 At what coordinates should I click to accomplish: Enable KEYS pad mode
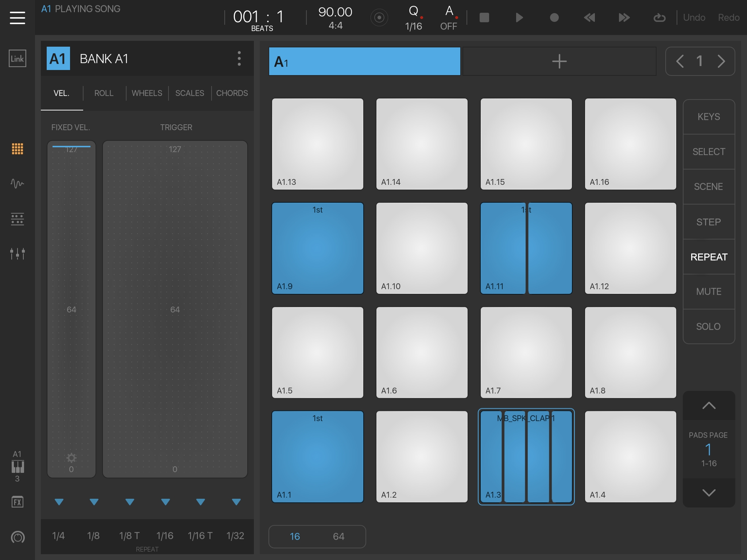click(x=709, y=117)
